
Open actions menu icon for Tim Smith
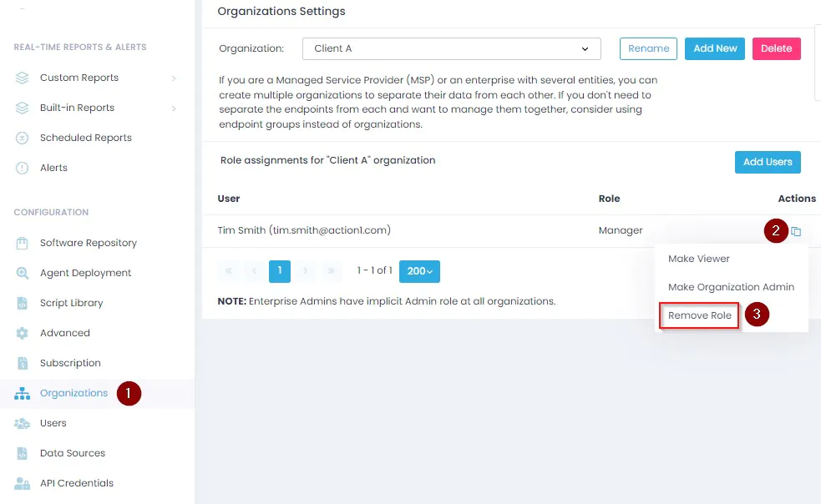(796, 231)
